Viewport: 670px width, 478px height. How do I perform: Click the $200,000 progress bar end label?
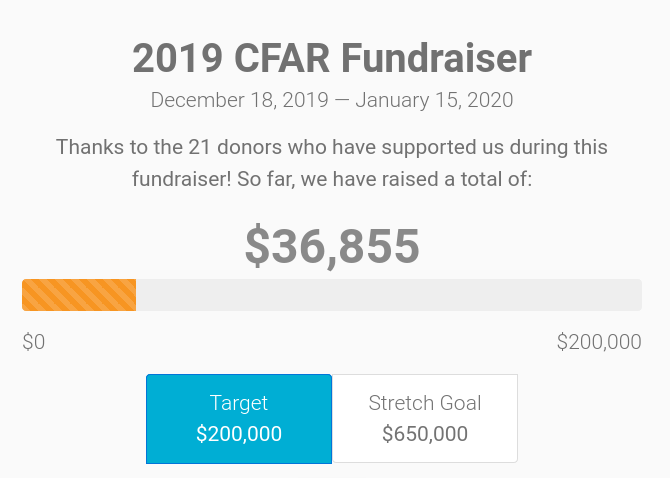click(x=599, y=342)
